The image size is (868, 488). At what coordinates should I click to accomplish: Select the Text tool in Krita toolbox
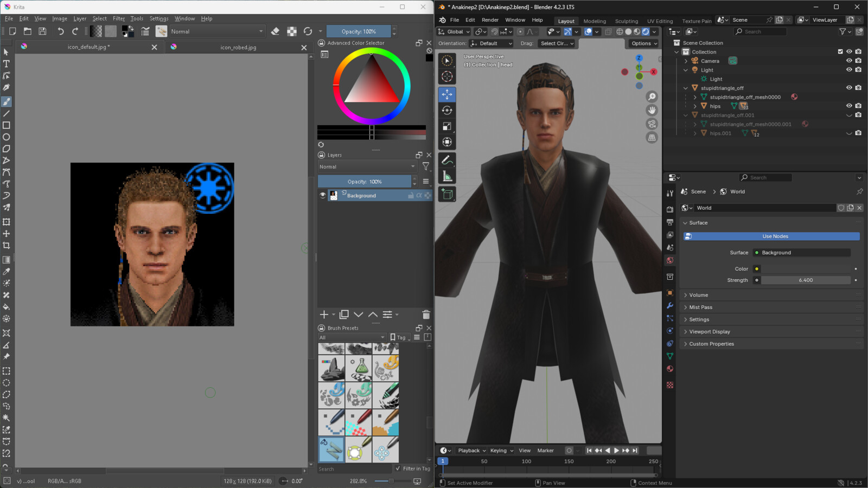(7, 64)
